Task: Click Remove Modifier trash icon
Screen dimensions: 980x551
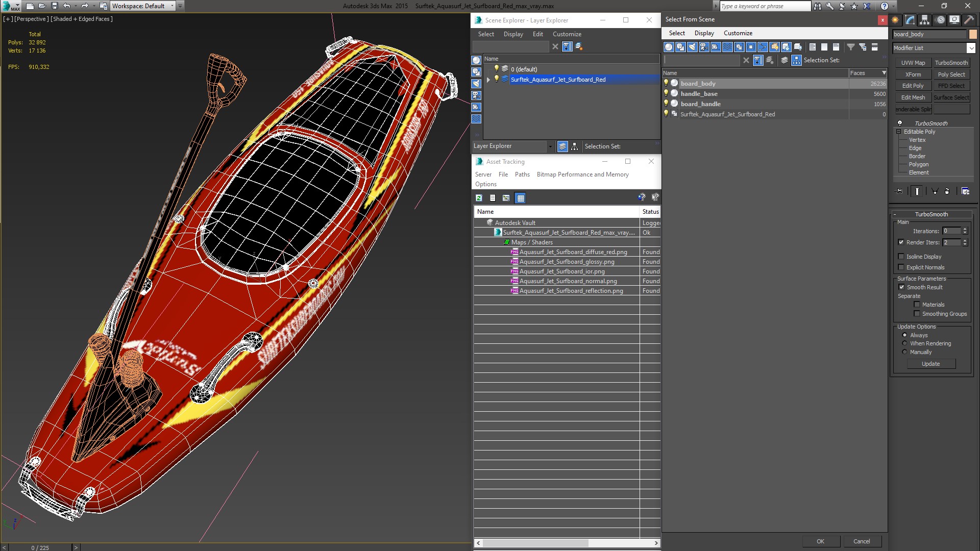Action: [947, 191]
